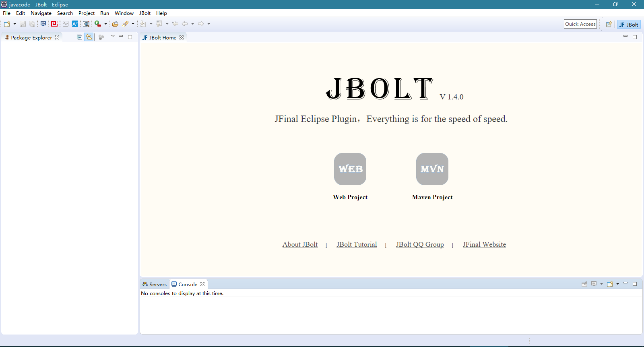This screenshot has width=644, height=347.
Task: Open the New wizard dropdown arrow
Action: pyautogui.click(x=14, y=24)
